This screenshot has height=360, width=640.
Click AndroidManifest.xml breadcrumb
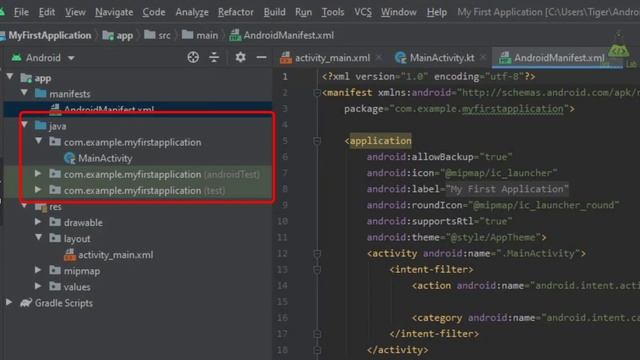click(x=282, y=36)
